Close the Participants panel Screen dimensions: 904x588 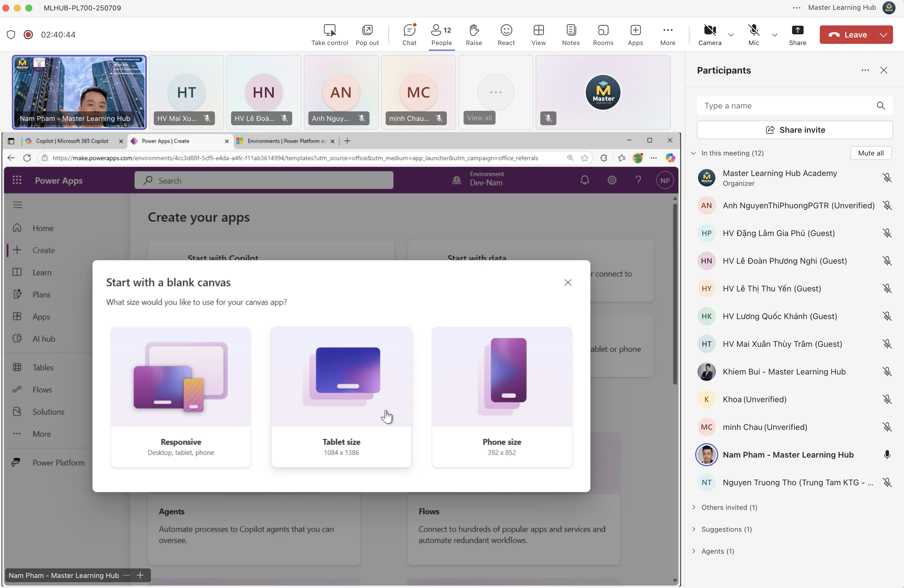click(884, 70)
